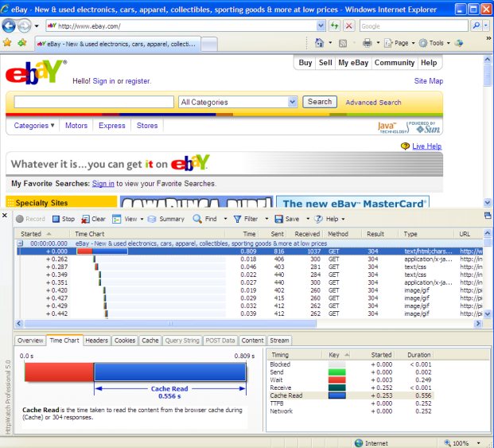Collapse the eBay page group row
Image resolution: width=494 pixels, height=448 pixels.
(20, 243)
